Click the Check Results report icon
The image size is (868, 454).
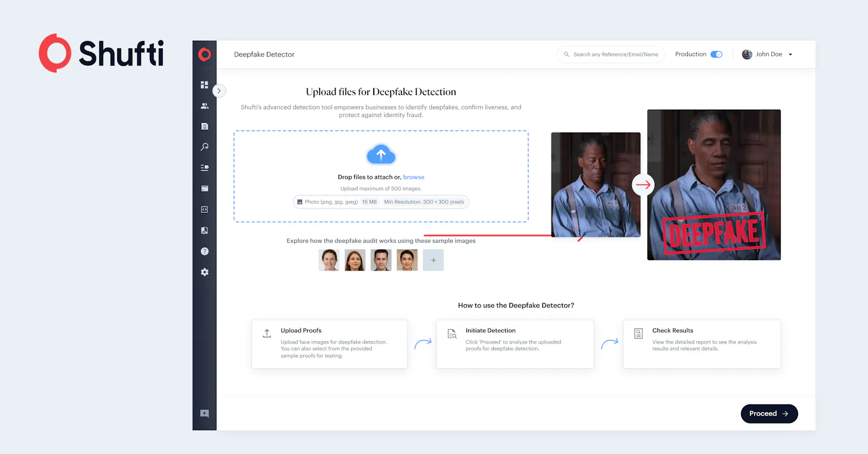[639, 333]
